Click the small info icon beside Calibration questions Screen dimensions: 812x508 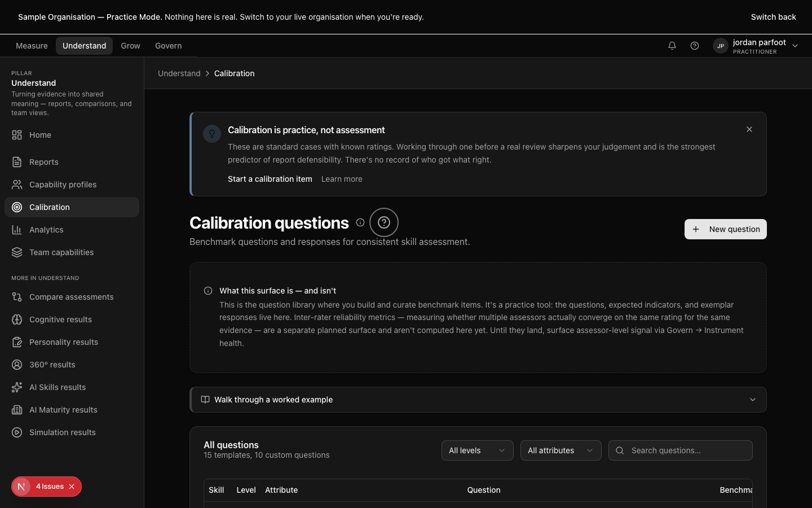[360, 222]
